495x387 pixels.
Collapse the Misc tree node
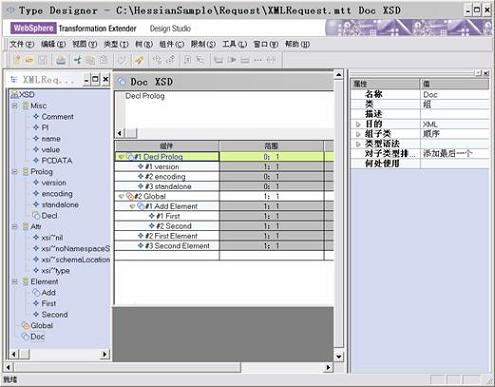[15, 106]
